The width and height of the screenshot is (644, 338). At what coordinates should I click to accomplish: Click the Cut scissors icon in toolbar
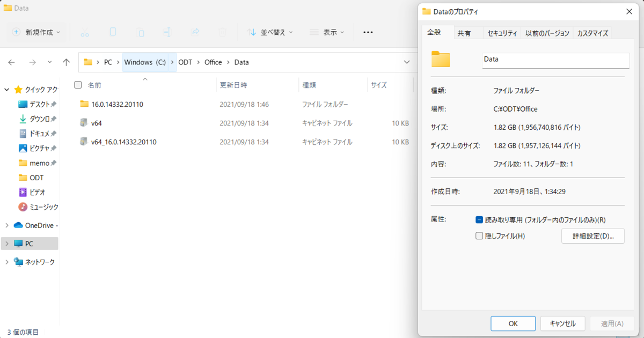[85, 32]
